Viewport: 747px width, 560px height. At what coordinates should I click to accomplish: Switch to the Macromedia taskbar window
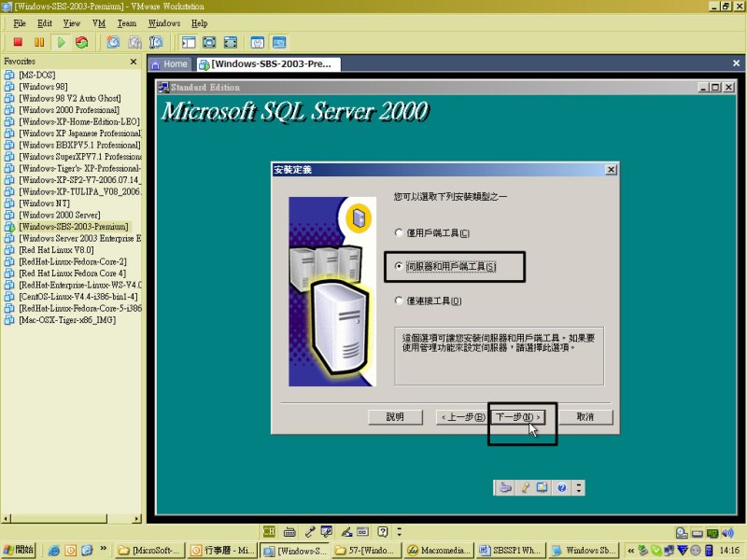click(x=438, y=551)
